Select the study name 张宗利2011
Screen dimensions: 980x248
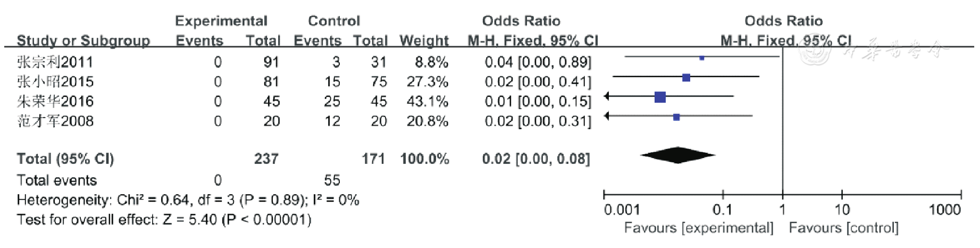[x=55, y=62]
